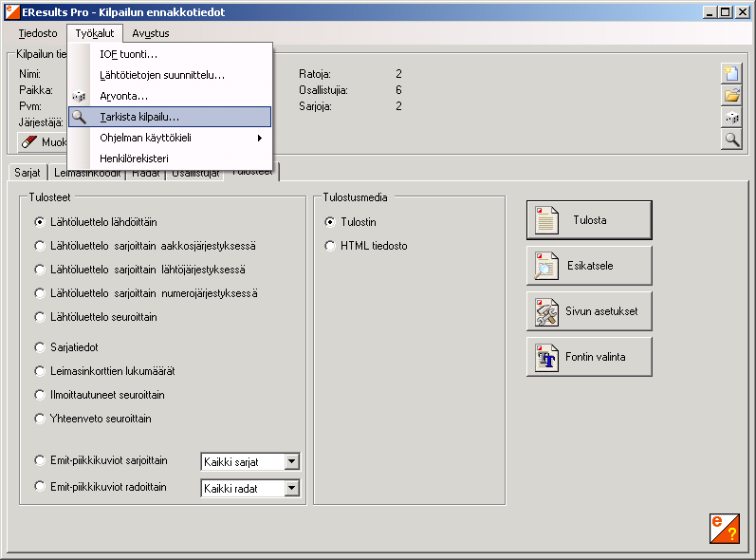Open the orange help icon at bottom right

724,529
